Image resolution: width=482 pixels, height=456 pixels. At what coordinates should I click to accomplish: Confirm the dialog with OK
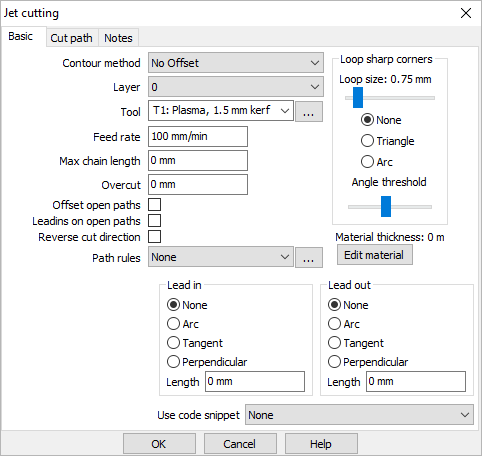(x=159, y=444)
